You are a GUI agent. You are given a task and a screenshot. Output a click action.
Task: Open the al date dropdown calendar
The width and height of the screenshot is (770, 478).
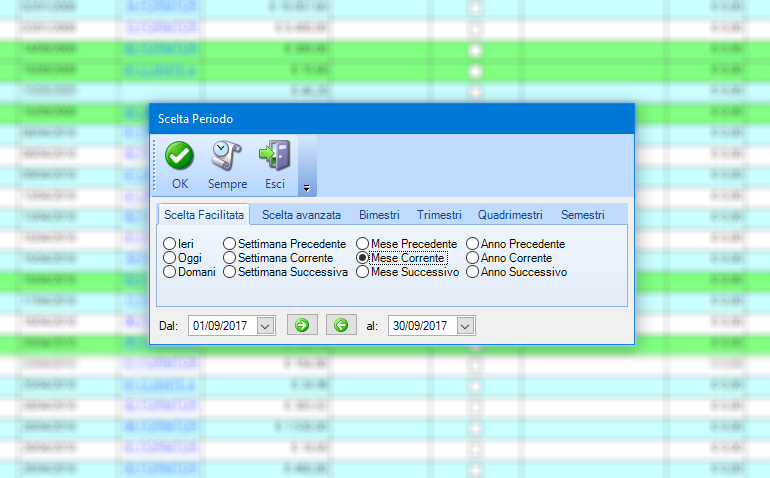click(465, 325)
